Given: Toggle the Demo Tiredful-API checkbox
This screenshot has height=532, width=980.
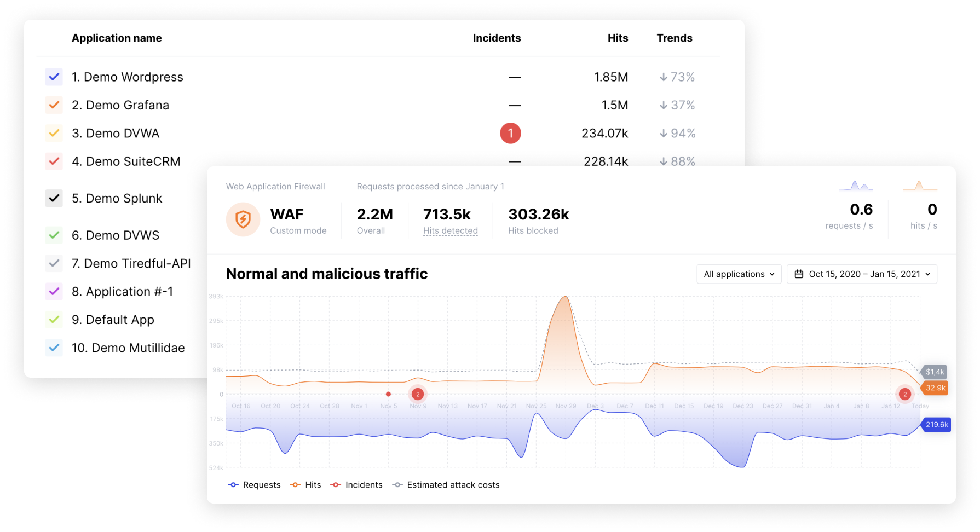Looking at the screenshot, I should click(x=54, y=263).
